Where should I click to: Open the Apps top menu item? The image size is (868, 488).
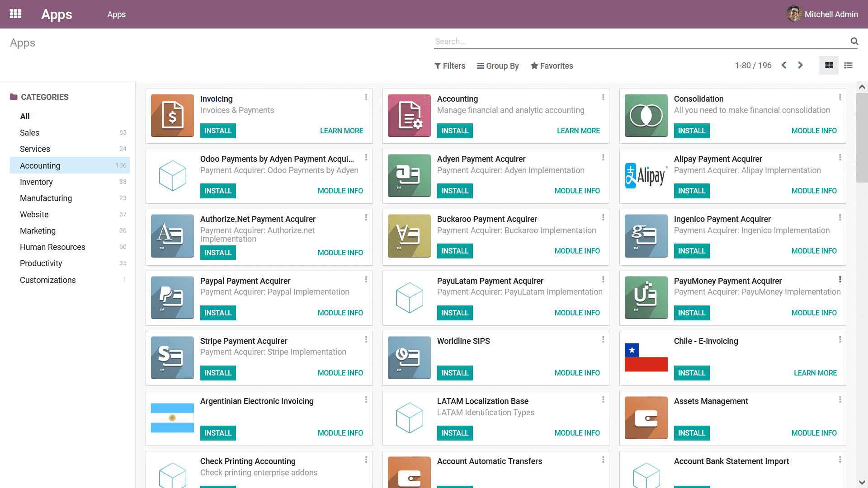coord(116,14)
